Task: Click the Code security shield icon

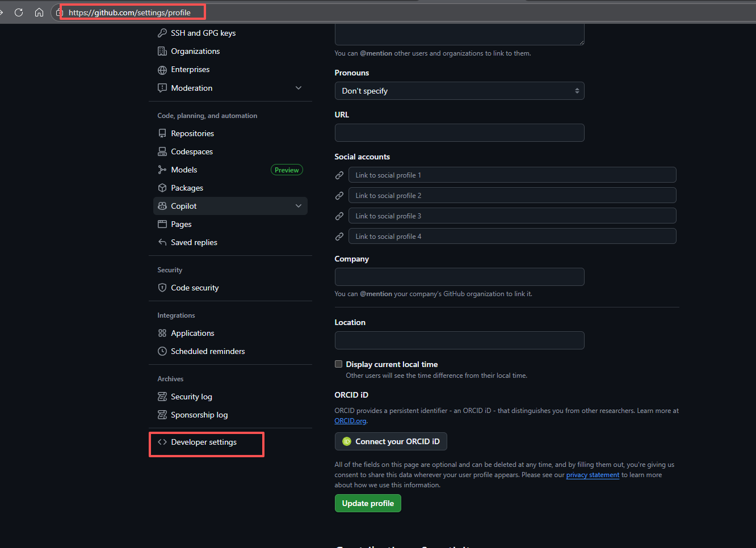Action: point(162,288)
